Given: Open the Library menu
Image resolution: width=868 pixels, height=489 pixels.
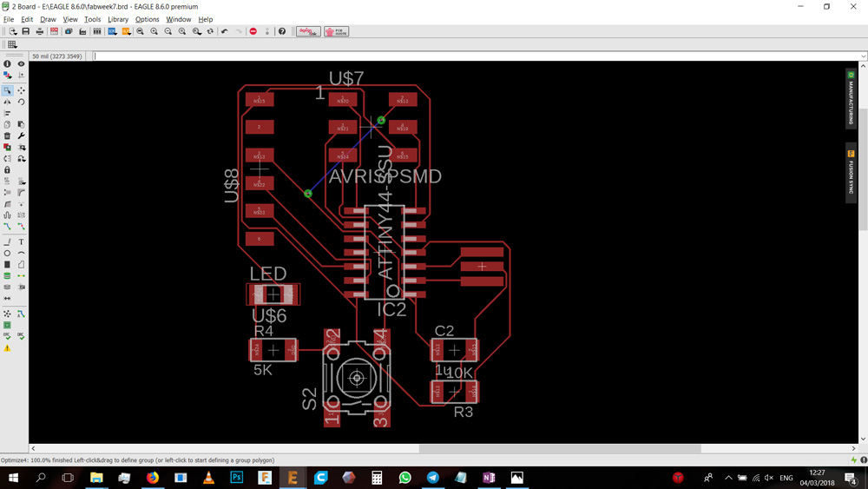Looking at the screenshot, I should point(118,19).
